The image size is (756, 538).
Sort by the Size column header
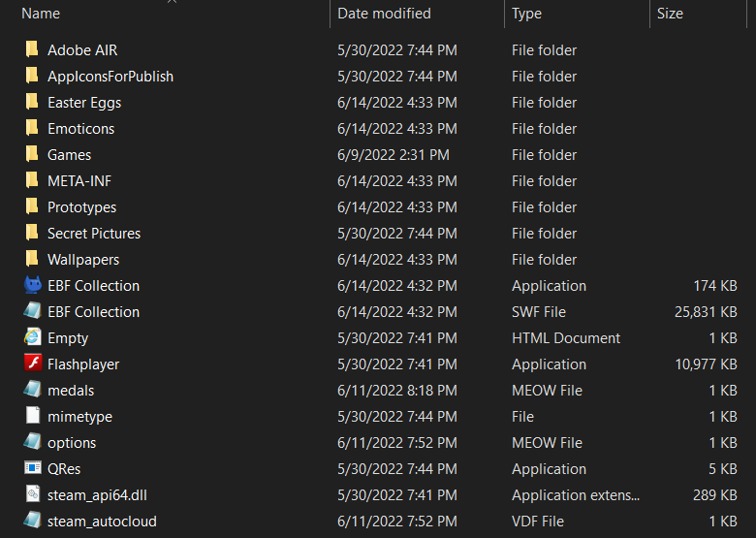(x=670, y=14)
